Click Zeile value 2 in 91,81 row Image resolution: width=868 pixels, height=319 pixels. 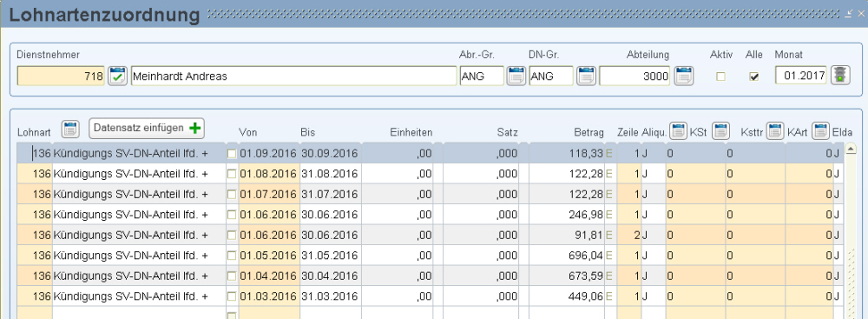click(629, 236)
